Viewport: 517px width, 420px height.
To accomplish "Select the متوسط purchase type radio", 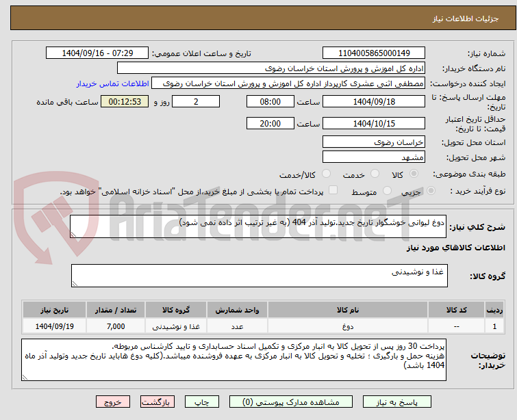I will point(387,191).
